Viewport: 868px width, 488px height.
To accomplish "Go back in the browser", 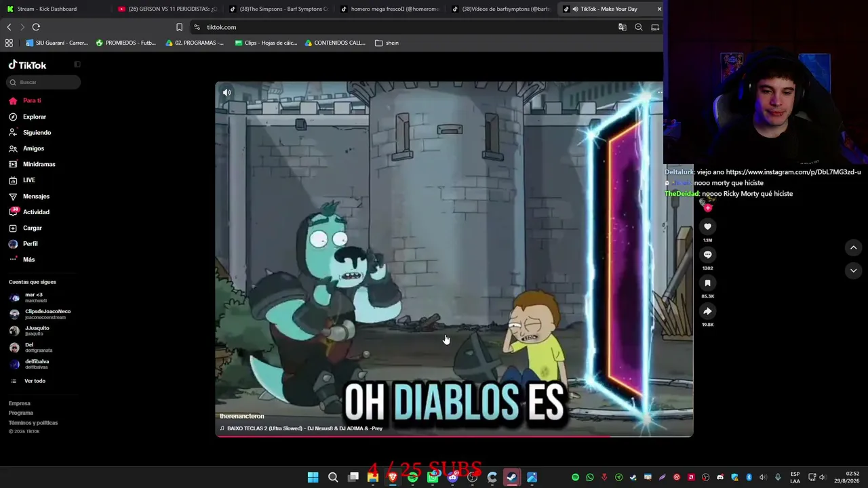I will tap(9, 27).
